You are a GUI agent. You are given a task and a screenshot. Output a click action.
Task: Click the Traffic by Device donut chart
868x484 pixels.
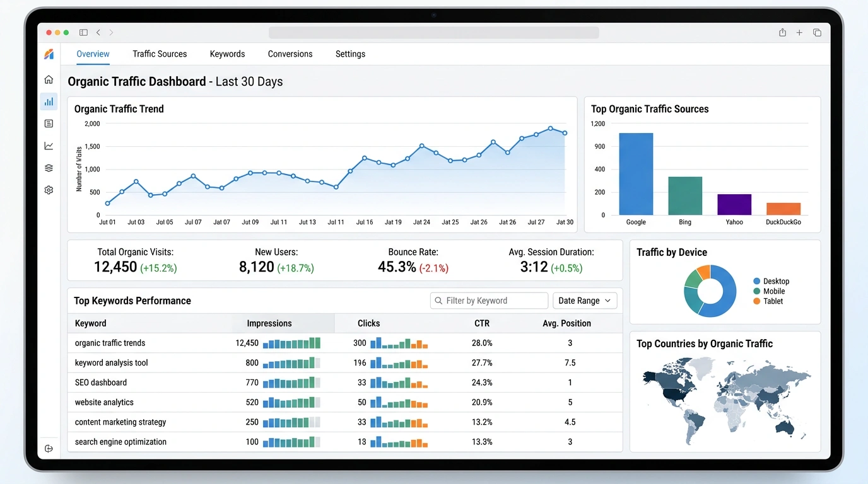710,291
